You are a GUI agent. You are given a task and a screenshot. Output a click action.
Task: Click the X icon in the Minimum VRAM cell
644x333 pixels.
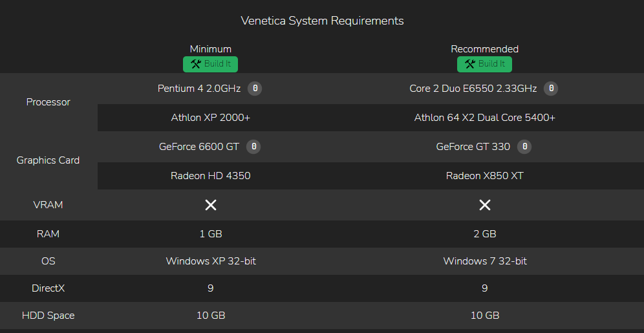click(211, 205)
